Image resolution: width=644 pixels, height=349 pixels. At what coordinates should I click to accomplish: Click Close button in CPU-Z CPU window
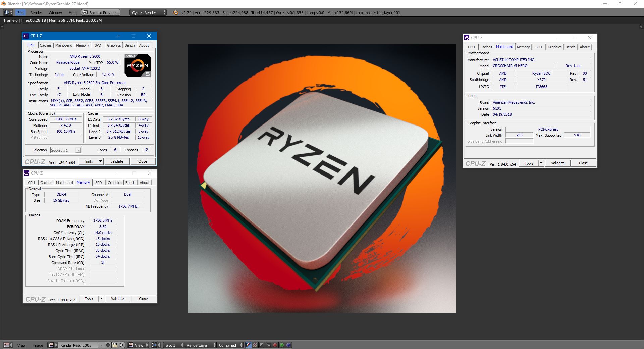tap(143, 161)
